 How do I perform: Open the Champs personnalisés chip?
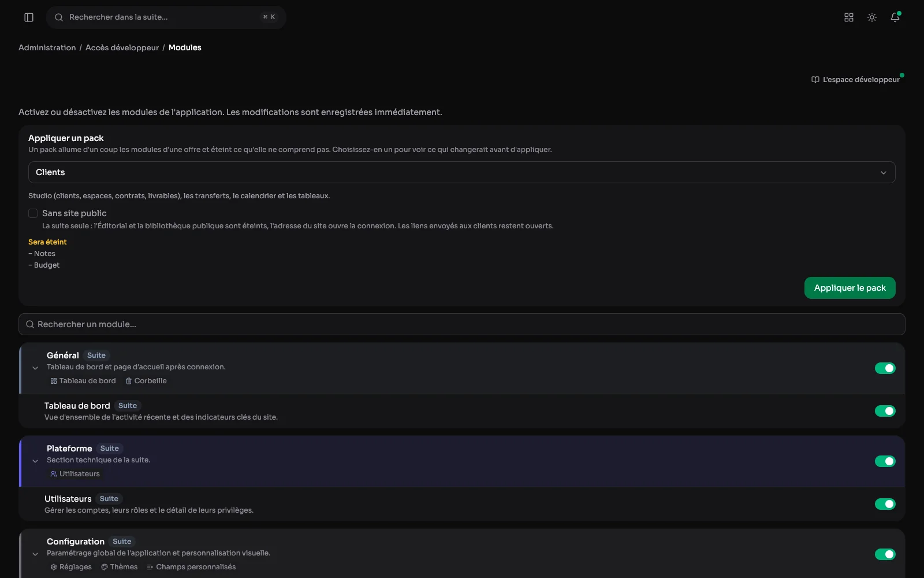191,567
